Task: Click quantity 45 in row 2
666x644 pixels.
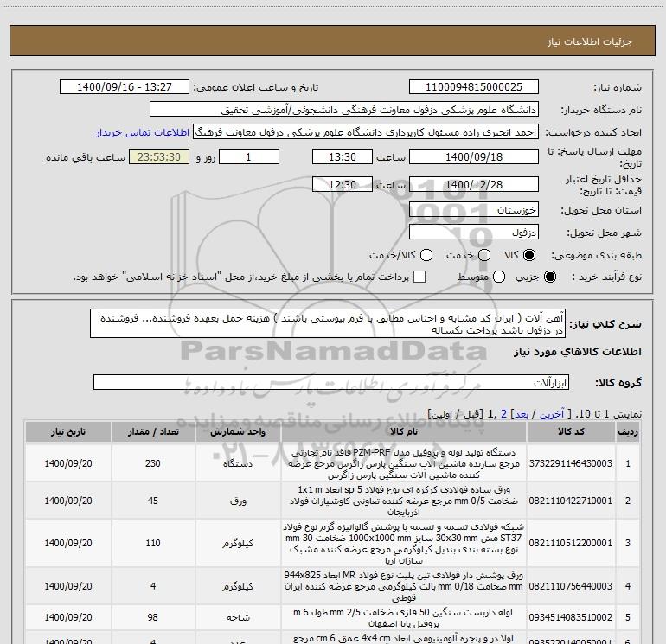Action: pos(153,501)
